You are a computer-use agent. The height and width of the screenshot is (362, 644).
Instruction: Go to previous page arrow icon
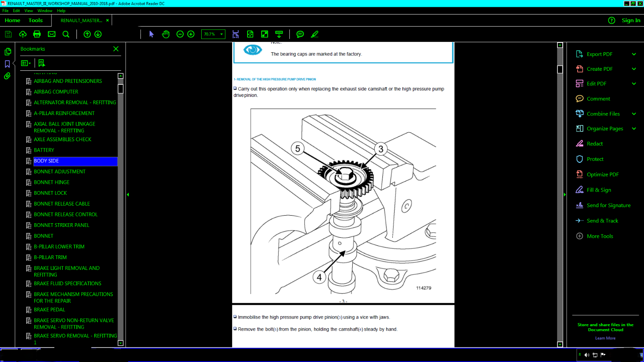click(x=87, y=34)
